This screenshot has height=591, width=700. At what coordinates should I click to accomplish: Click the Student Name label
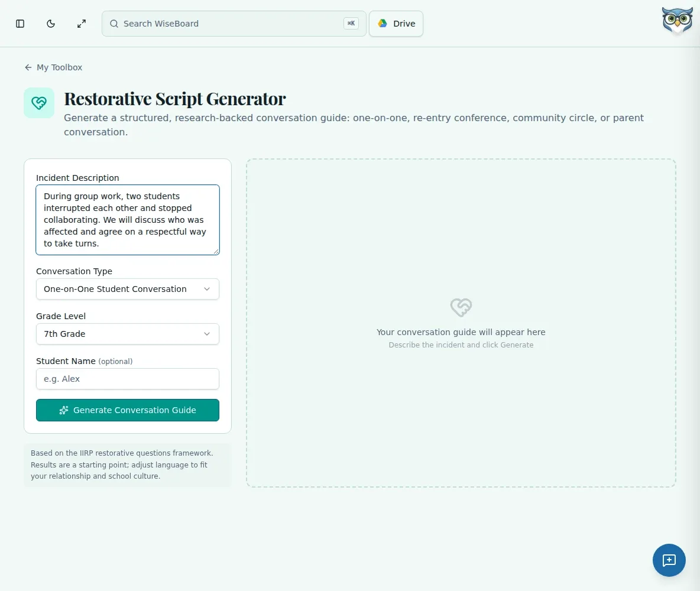(85, 361)
